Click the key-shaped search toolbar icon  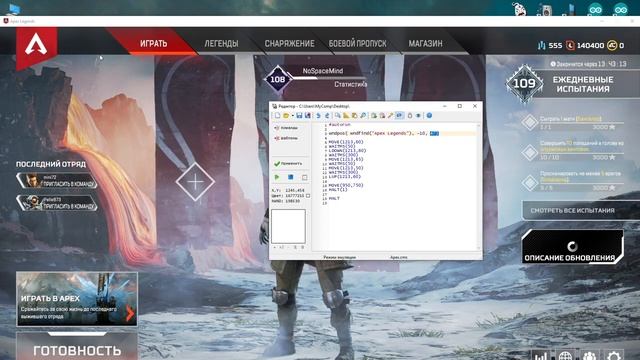tap(363, 116)
